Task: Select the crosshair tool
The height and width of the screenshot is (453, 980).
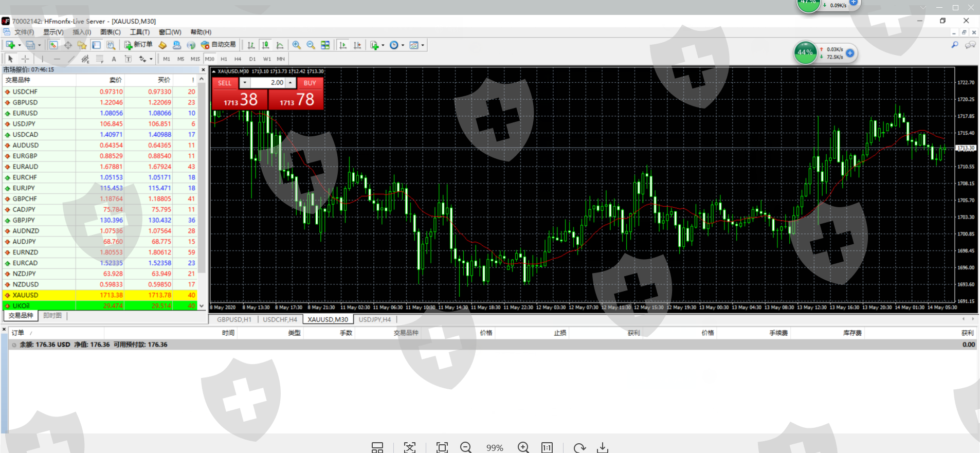Action: 25,59
